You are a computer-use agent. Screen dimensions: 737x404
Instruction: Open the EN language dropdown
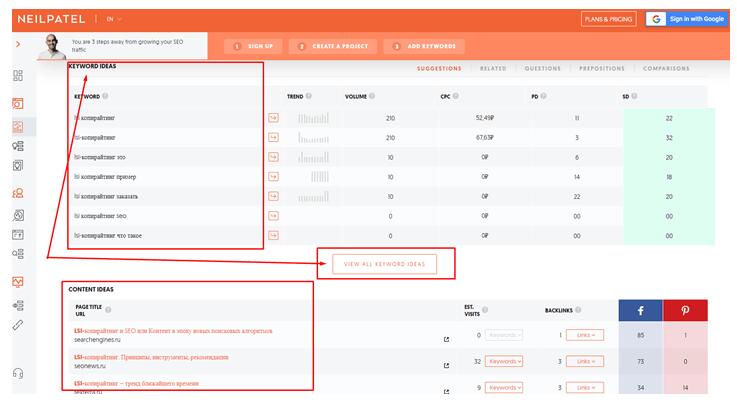point(113,19)
